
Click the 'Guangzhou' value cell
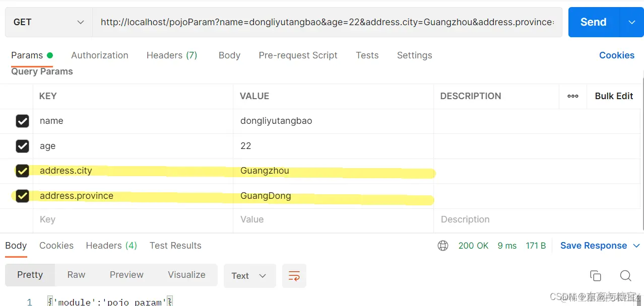tap(333, 171)
